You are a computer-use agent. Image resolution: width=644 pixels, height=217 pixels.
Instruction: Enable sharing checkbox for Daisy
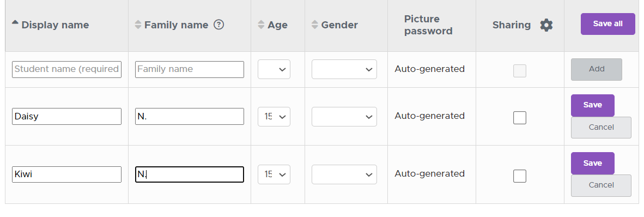tap(520, 118)
